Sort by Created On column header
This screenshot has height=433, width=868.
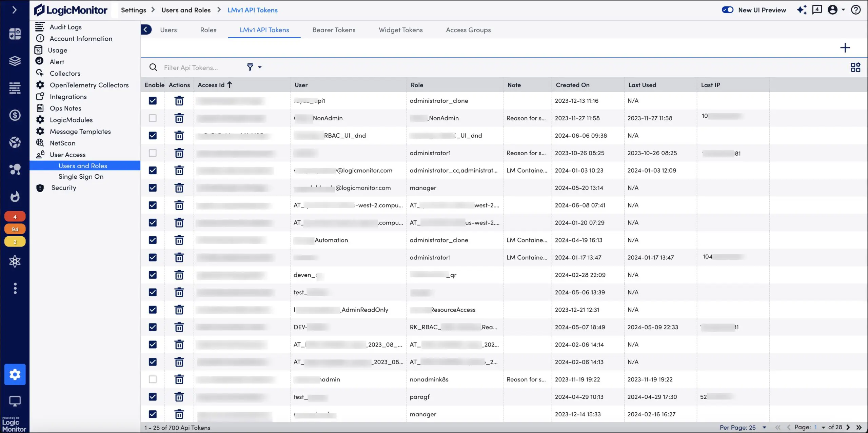573,85
